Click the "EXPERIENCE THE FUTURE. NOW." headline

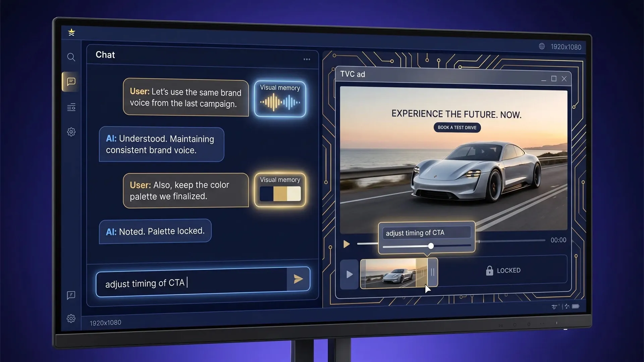[x=457, y=114]
